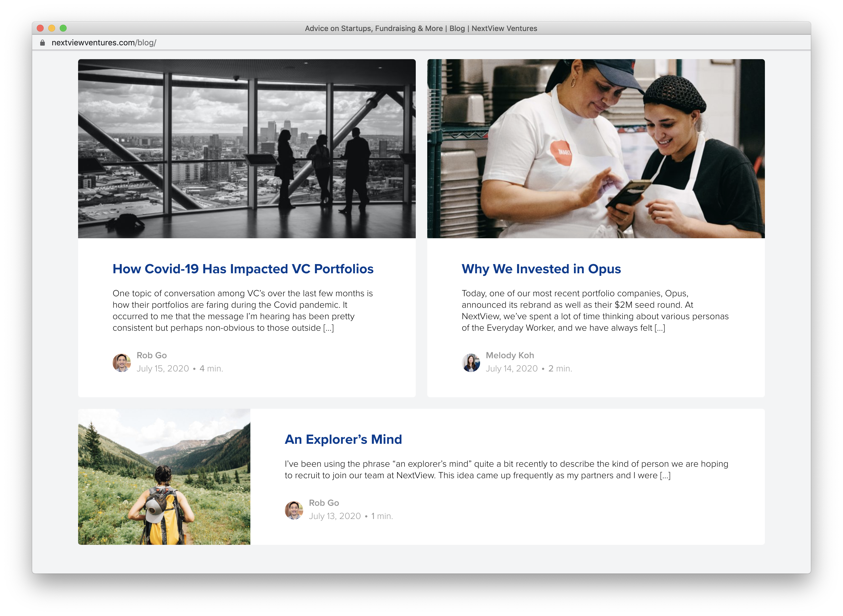
Task: Click Melody Koh's avatar photo
Action: (x=471, y=363)
